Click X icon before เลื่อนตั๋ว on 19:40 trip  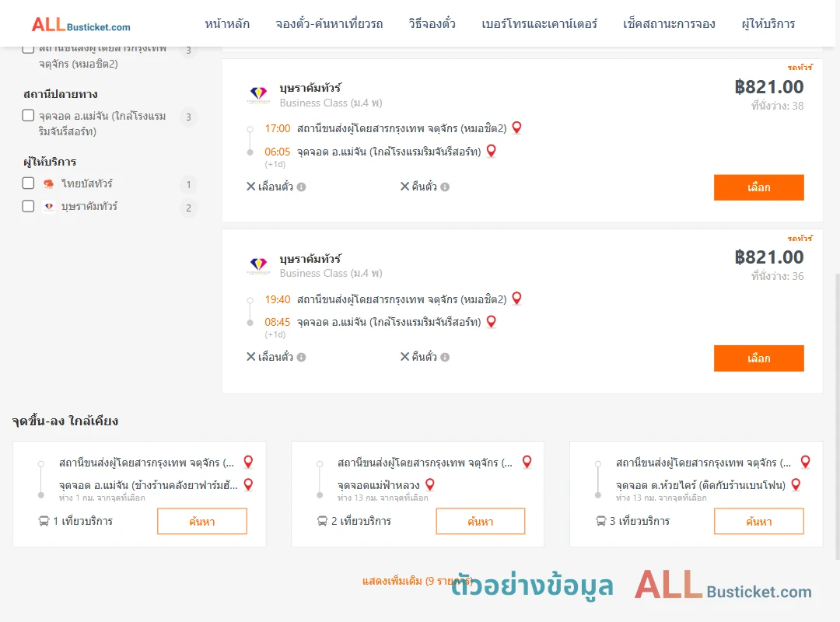click(250, 357)
